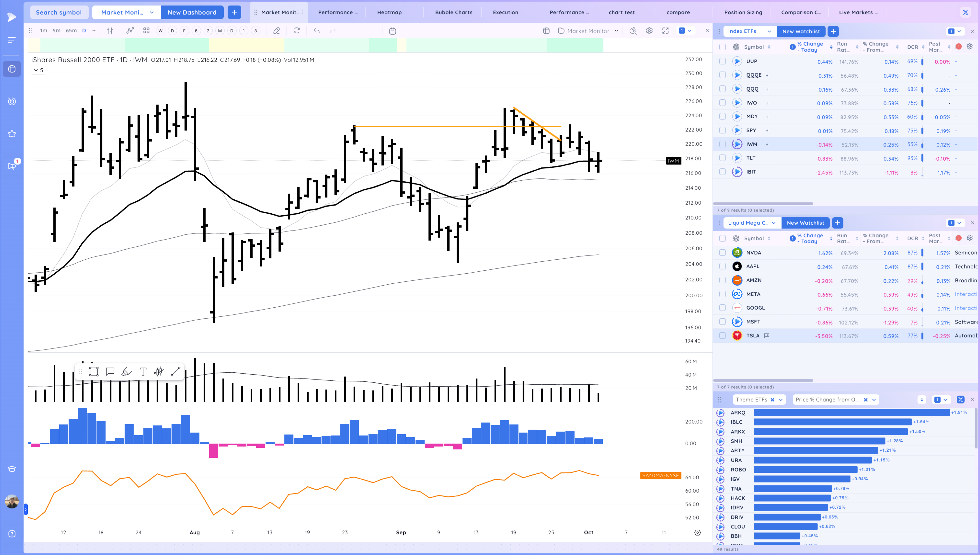Click the Search symbol field

click(x=59, y=12)
